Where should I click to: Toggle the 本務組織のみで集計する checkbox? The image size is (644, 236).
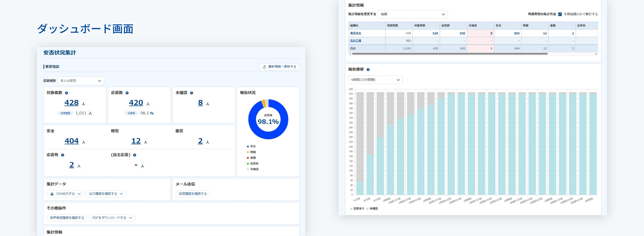point(560,14)
